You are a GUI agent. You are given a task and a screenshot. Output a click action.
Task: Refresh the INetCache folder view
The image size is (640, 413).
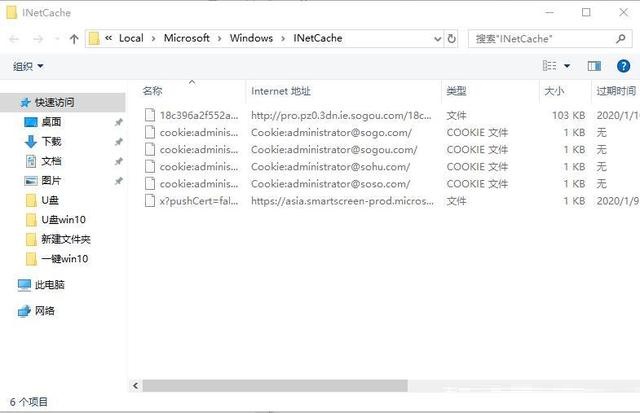click(x=452, y=39)
